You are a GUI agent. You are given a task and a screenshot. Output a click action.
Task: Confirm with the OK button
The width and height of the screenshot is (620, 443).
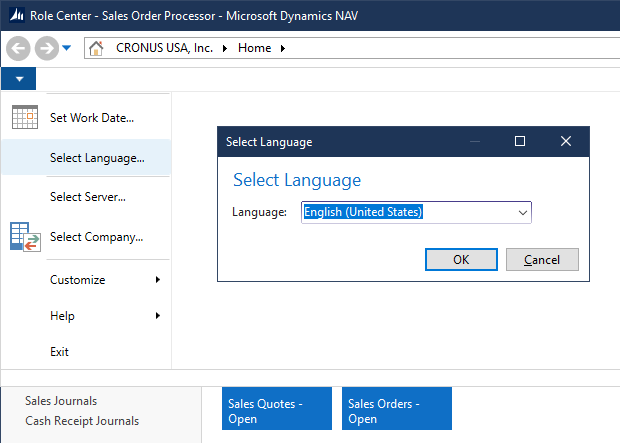(461, 259)
